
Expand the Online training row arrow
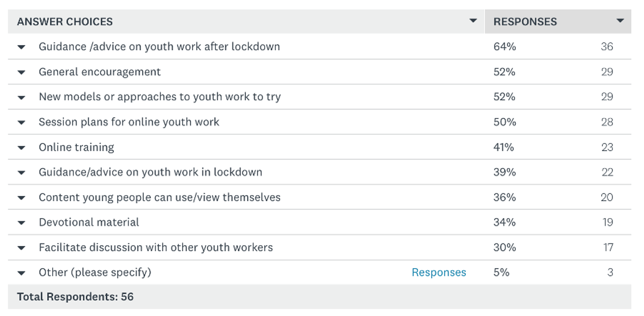tap(21, 148)
